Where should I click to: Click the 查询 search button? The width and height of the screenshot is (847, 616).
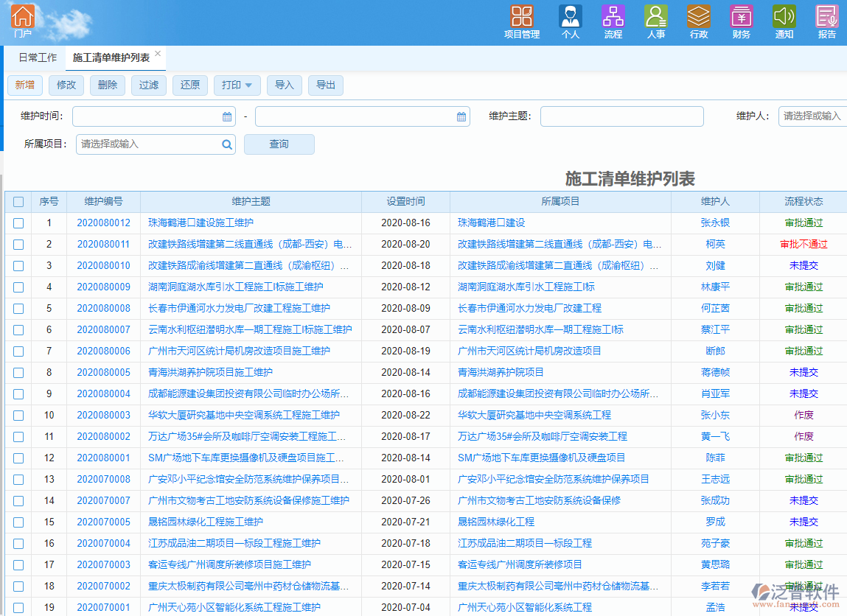click(x=279, y=144)
